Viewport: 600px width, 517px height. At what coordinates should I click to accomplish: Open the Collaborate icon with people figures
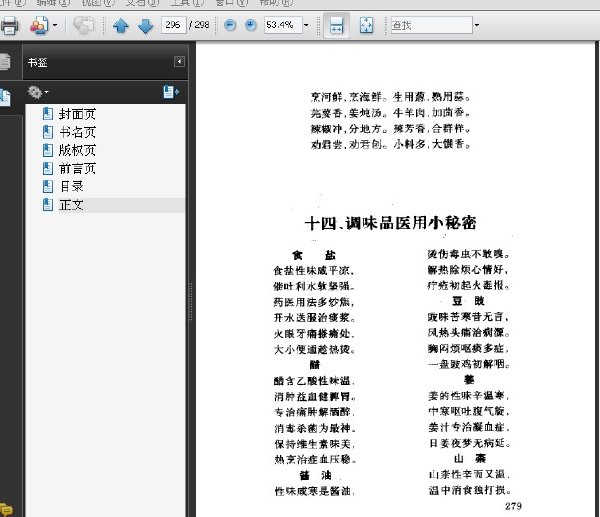pyautogui.click(x=39, y=26)
